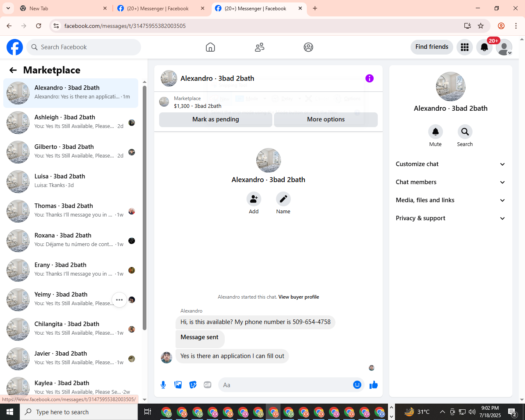Expand Customize chat section
Image resolution: width=525 pixels, height=420 pixels.
[450, 164]
